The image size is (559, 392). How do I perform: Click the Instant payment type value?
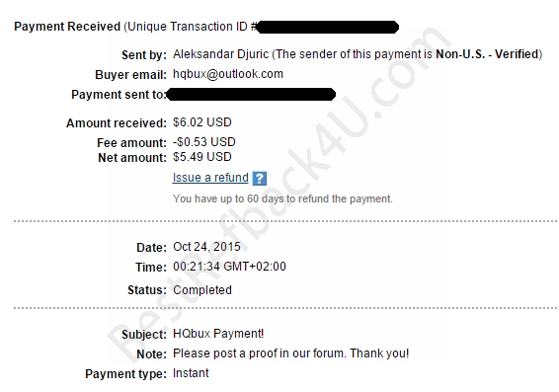(x=191, y=373)
